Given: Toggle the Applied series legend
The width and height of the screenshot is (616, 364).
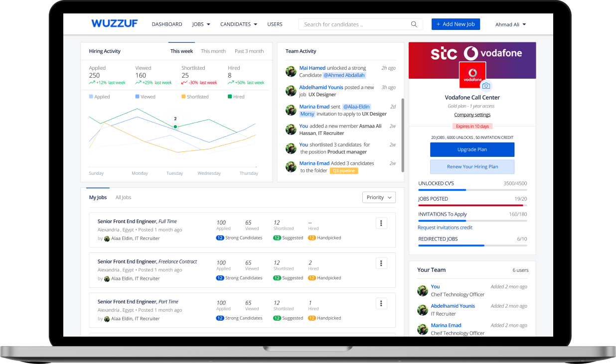Looking at the screenshot, I should [x=100, y=97].
